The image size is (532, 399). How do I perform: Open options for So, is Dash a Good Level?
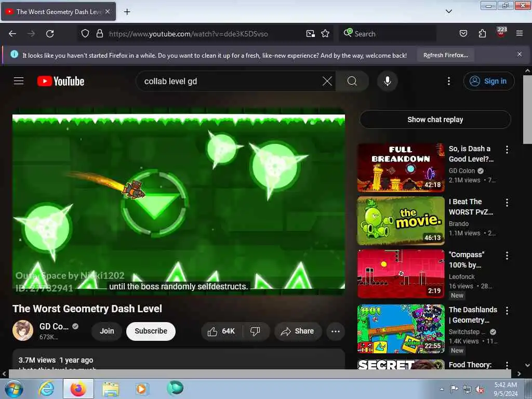coord(507,150)
